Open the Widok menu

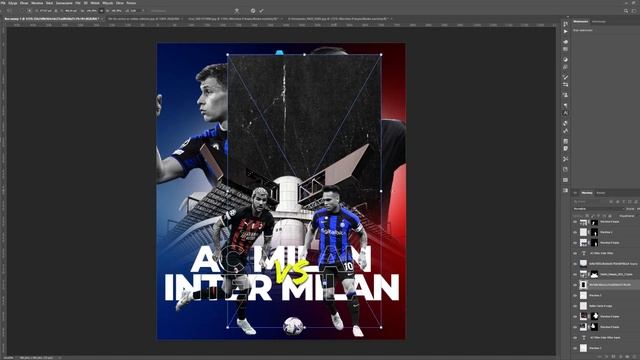click(x=95, y=3)
